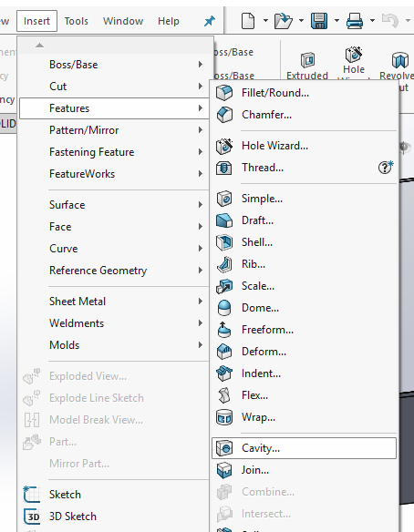Click the Shell feature icon

[x=224, y=242]
